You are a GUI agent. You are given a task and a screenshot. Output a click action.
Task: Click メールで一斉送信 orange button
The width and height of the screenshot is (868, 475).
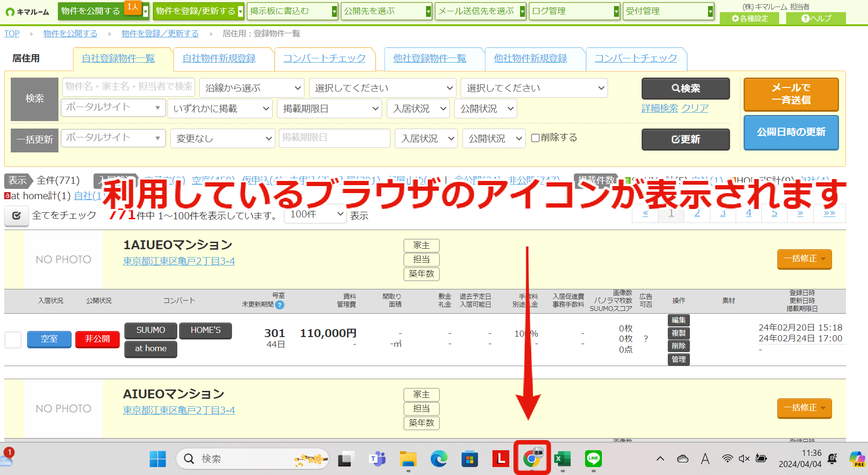(791, 94)
